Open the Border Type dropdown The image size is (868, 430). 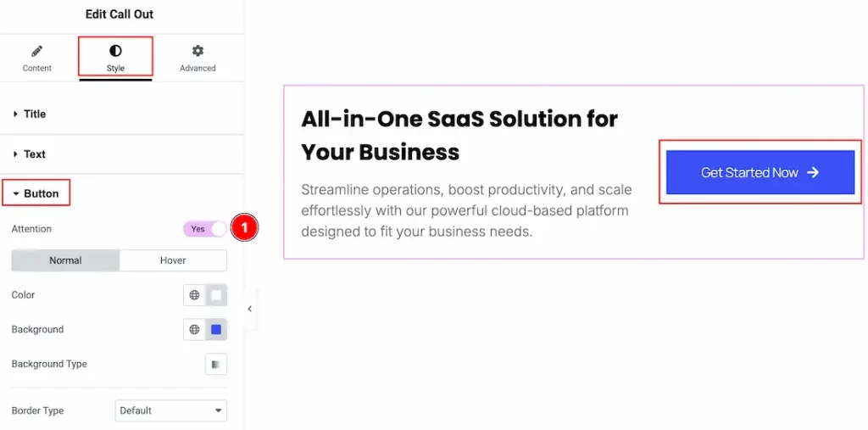pos(170,410)
